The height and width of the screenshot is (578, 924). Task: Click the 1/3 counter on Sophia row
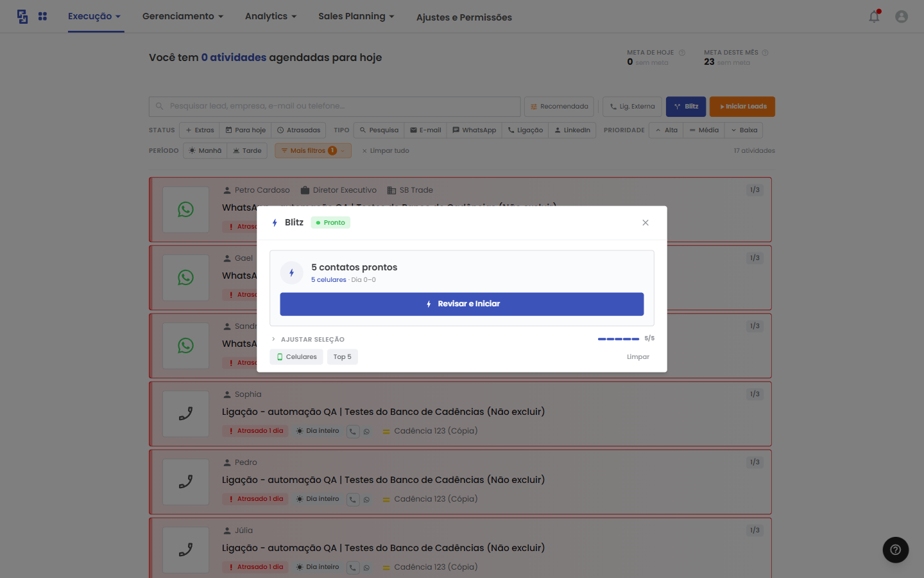(x=755, y=394)
